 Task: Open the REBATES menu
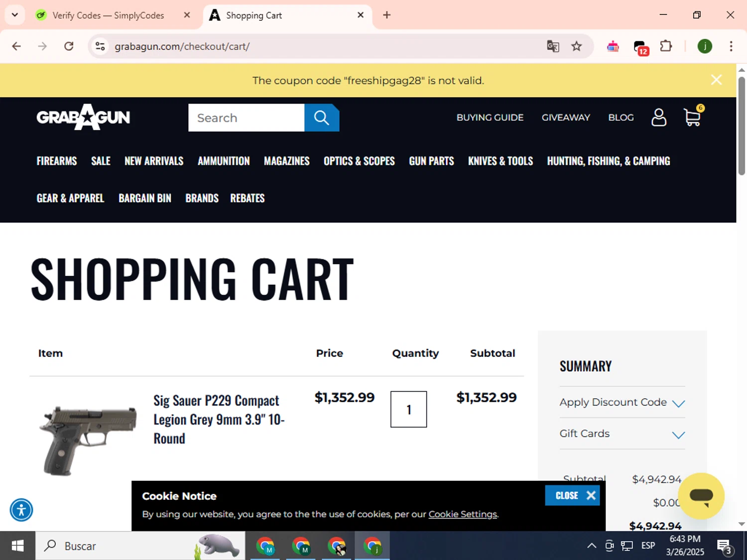click(x=248, y=198)
